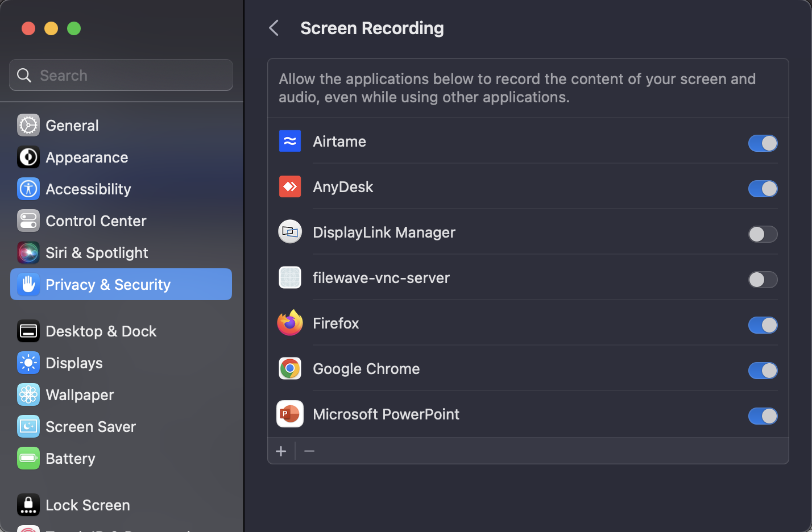Close the System Settings window
The height and width of the screenshot is (532, 812).
click(x=28, y=28)
